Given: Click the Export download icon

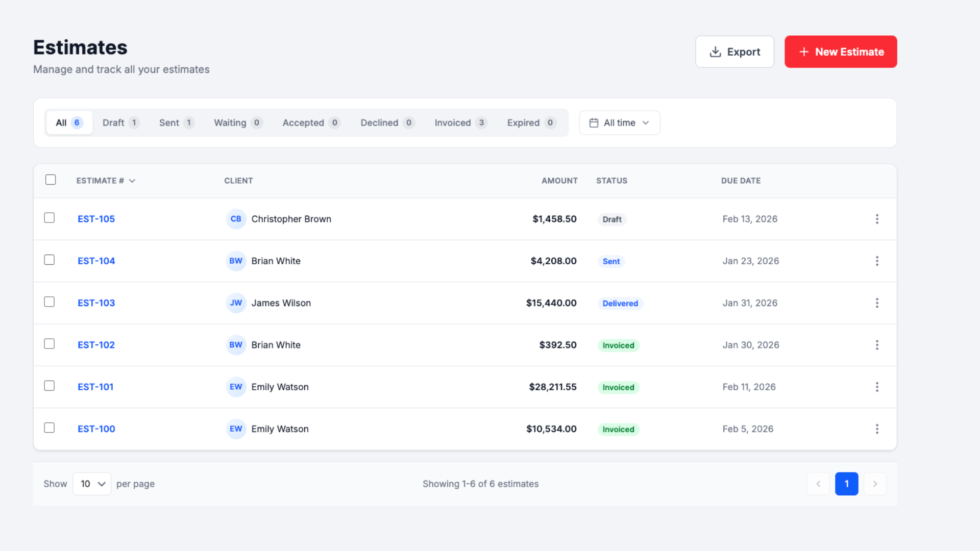Looking at the screenshot, I should (715, 52).
